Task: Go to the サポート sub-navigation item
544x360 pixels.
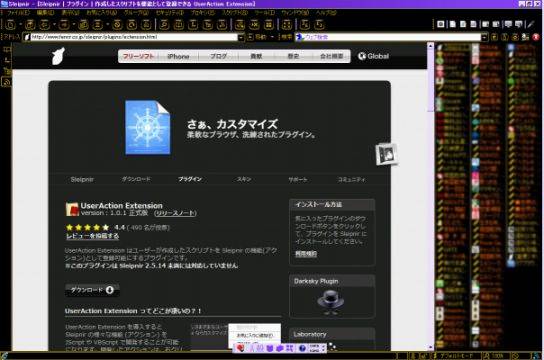Action: 298,179
